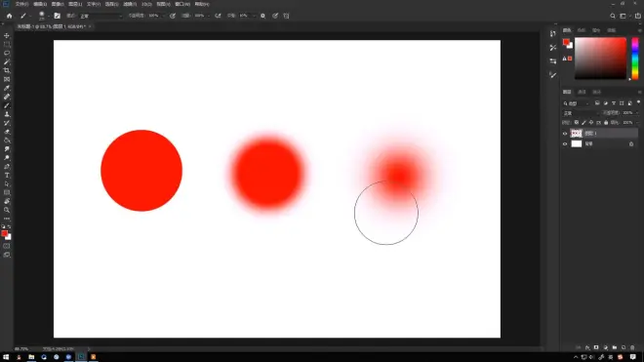
Task: Select the Clone Stamp tool
Action: pyautogui.click(x=7, y=114)
